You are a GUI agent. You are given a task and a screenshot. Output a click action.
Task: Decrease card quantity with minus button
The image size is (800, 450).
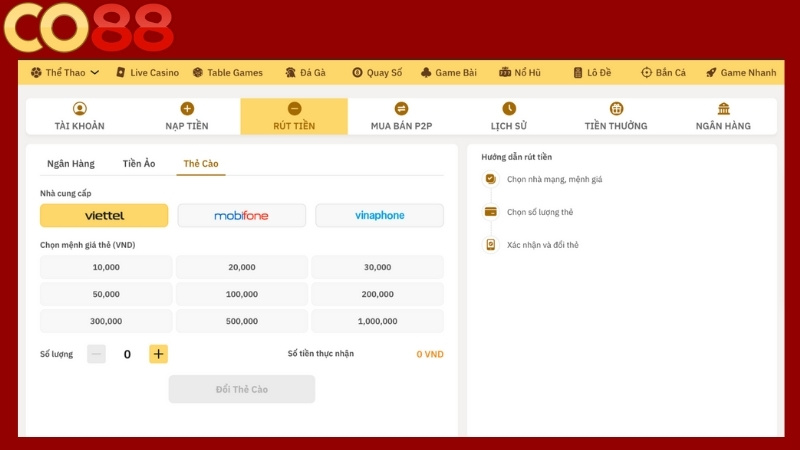tap(96, 354)
